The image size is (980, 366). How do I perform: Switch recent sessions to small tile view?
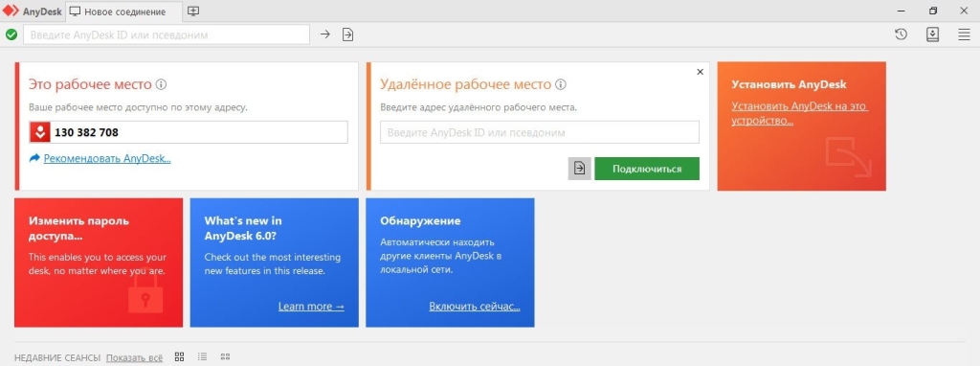coord(226,356)
